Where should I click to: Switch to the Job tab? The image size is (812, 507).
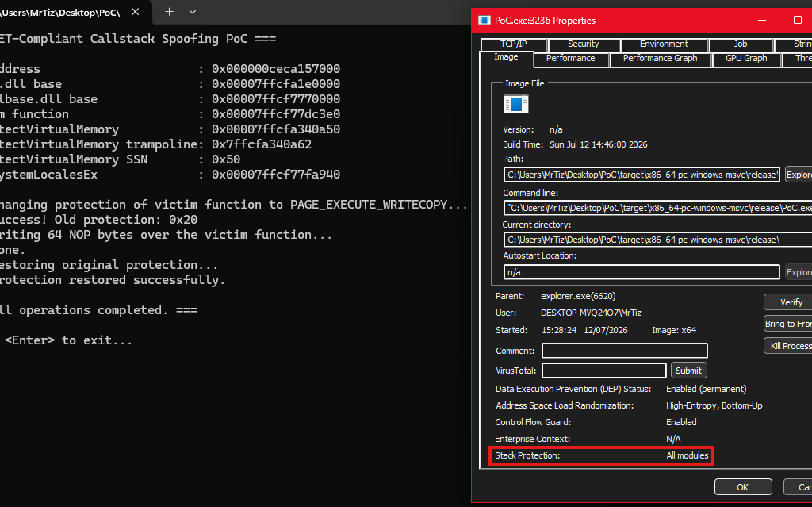[x=741, y=44]
